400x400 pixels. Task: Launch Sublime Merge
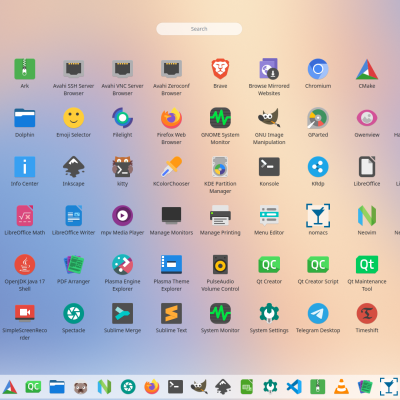pyautogui.click(x=123, y=313)
